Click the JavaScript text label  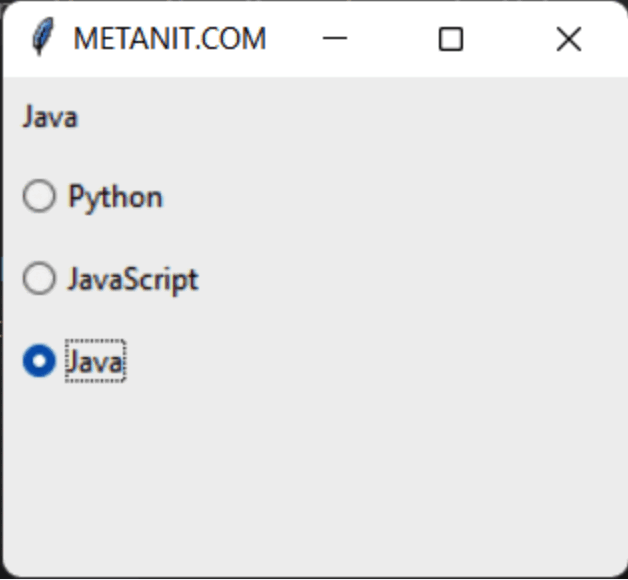pyautogui.click(x=133, y=280)
